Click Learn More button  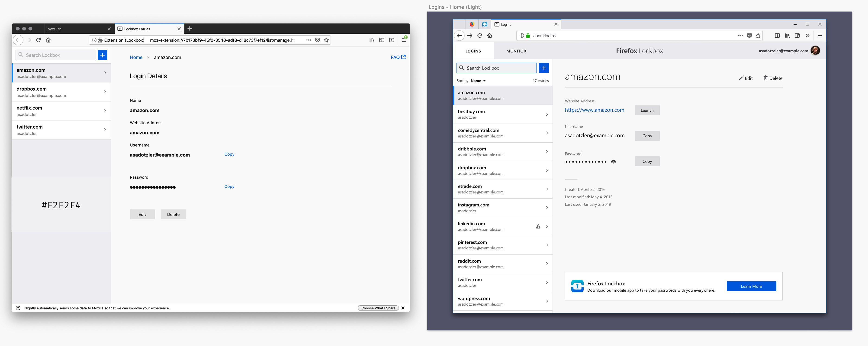751,286
